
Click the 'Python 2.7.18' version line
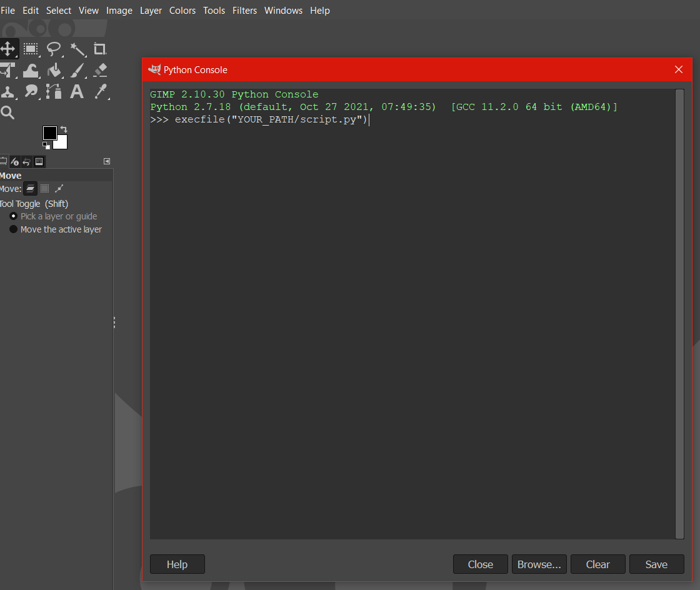(384, 107)
